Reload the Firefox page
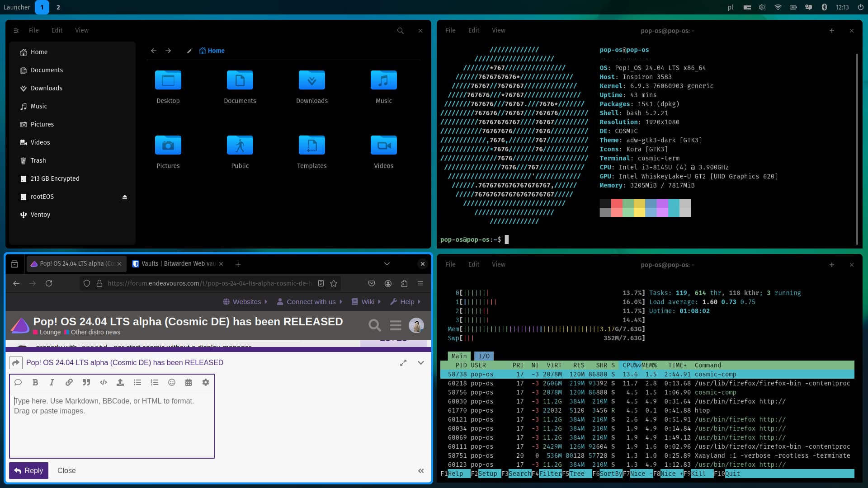This screenshot has width=868, height=488. pyautogui.click(x=49, y=283)
